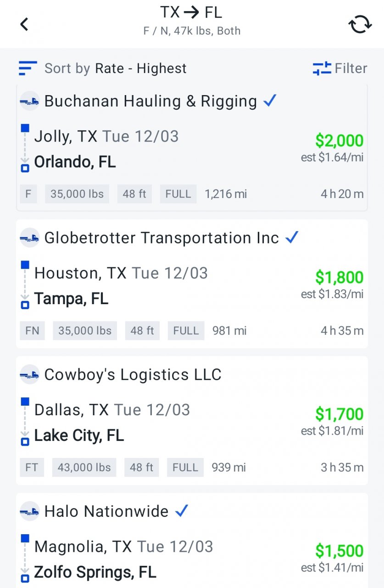Open the Filter options
Viewport: 384px width, 588px height.
pyautogui.click(x=340, y=68)
